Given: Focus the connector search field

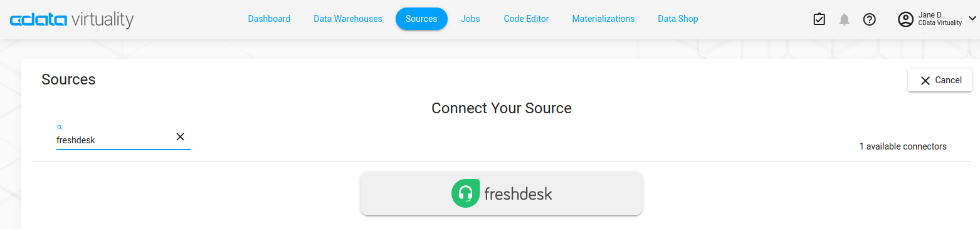Looking at the screenshot, I should point(115,140).
